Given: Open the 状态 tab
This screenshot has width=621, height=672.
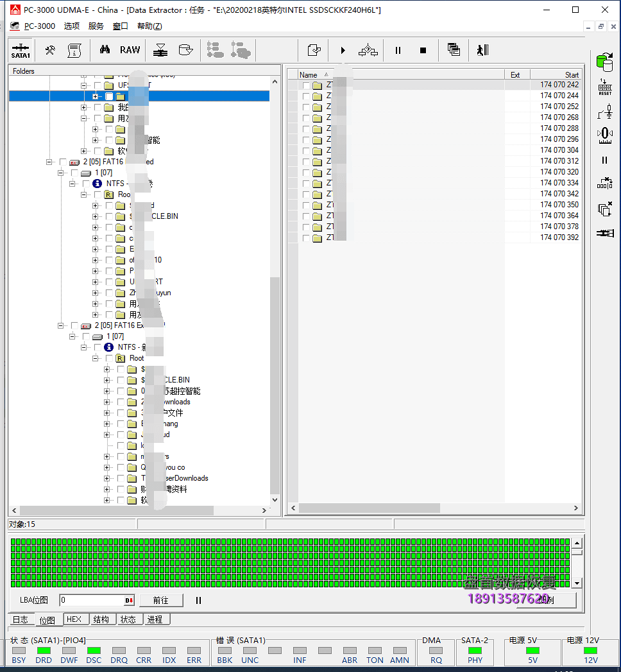Looking at the screenshot, I should [128, 619].
